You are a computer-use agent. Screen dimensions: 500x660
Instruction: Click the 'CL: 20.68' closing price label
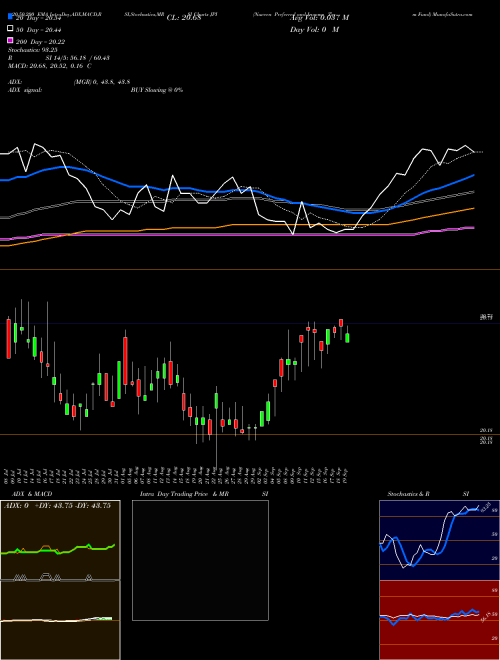[x=184, y=18]
